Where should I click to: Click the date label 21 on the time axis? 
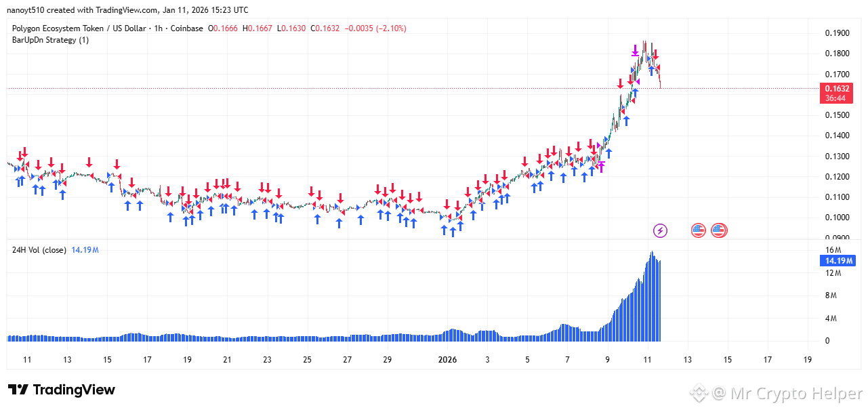[227, 360]
